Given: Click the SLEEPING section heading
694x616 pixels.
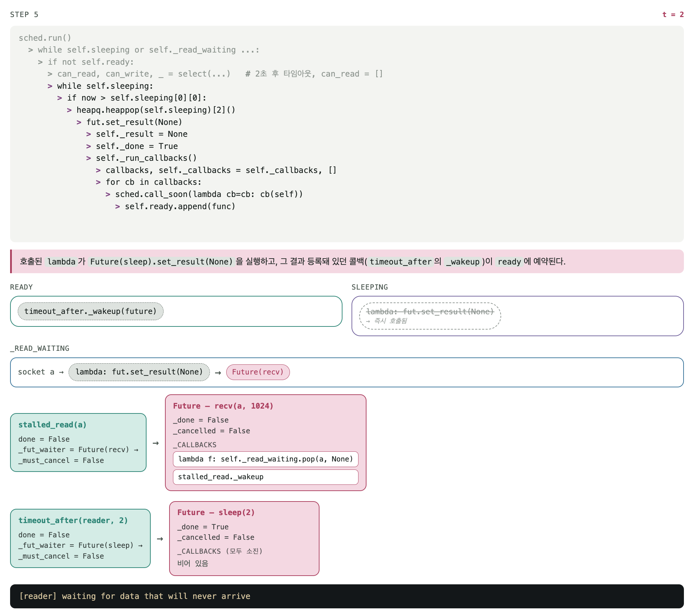Looking at the screenshot, I should click(x=370, y=287).
